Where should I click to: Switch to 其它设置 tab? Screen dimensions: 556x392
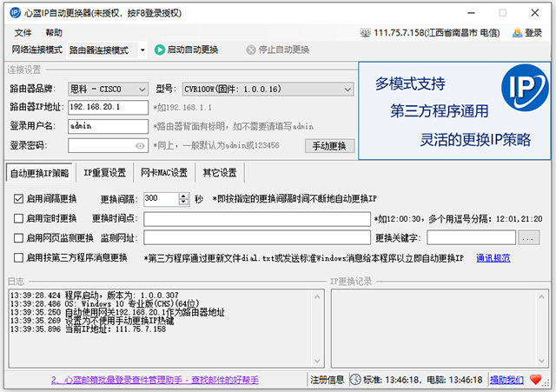pos(220,173)
